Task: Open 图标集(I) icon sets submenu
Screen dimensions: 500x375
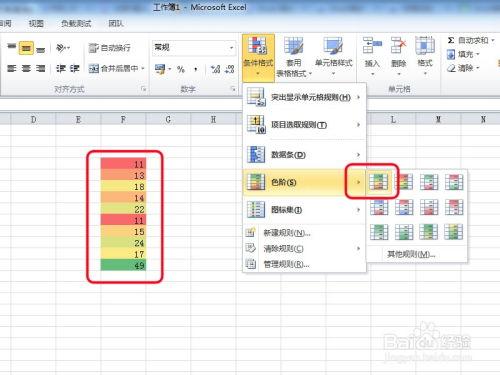Action: coord(304,210)
